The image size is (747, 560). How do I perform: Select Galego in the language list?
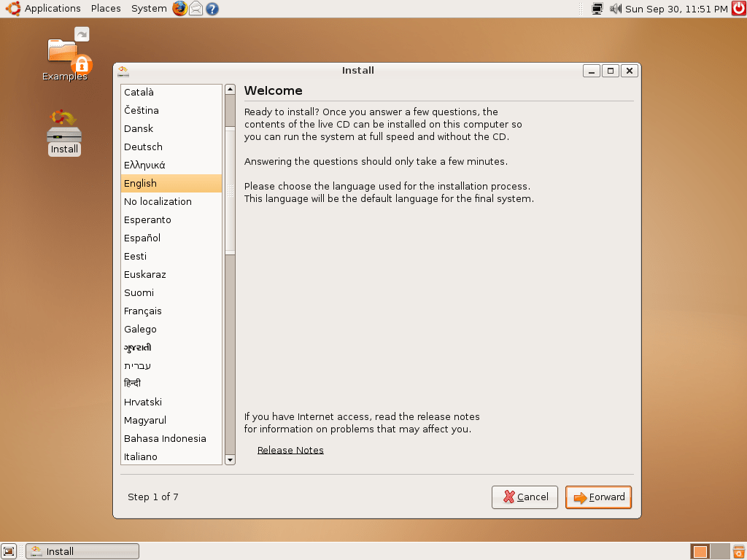coord(171,329)
